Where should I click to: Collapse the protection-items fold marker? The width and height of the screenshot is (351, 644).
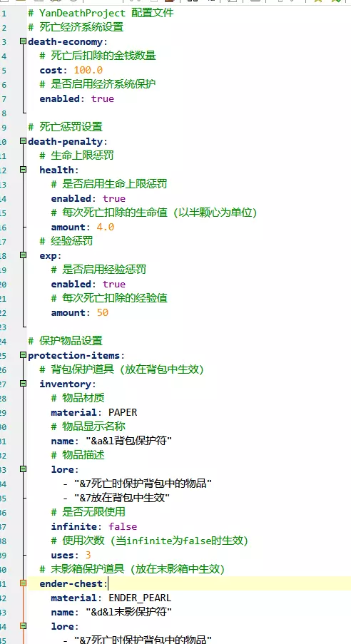pos(23,355)
